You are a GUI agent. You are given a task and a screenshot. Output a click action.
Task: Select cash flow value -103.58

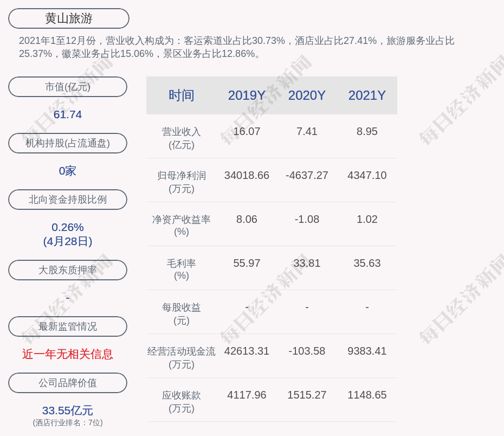tap(307, 351)
